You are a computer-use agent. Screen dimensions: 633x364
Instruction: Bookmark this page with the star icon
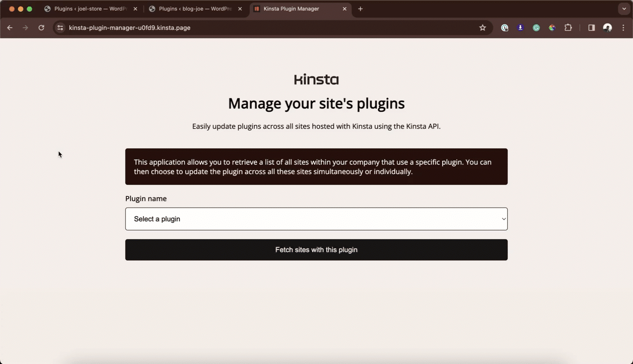(483, 28)
